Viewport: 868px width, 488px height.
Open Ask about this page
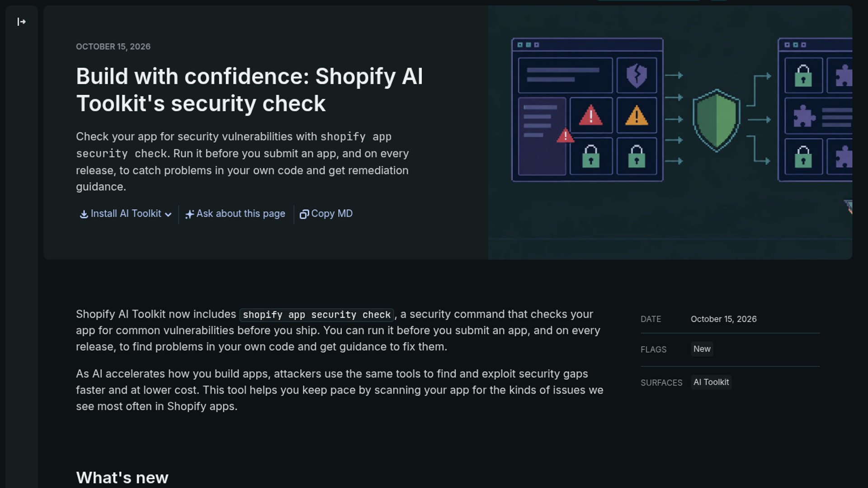235,214
